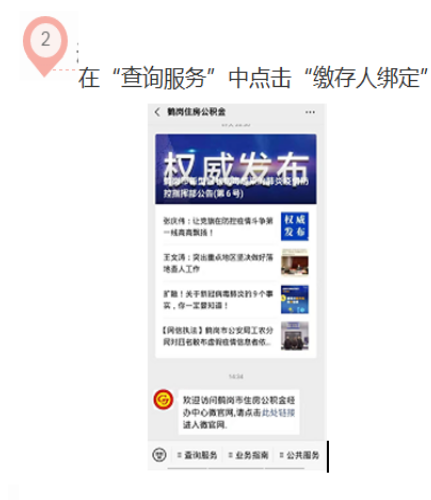Tap the back arrow beside 鹤岗住房公积金
Screen dimensions: 431x500
click(157, 112)
